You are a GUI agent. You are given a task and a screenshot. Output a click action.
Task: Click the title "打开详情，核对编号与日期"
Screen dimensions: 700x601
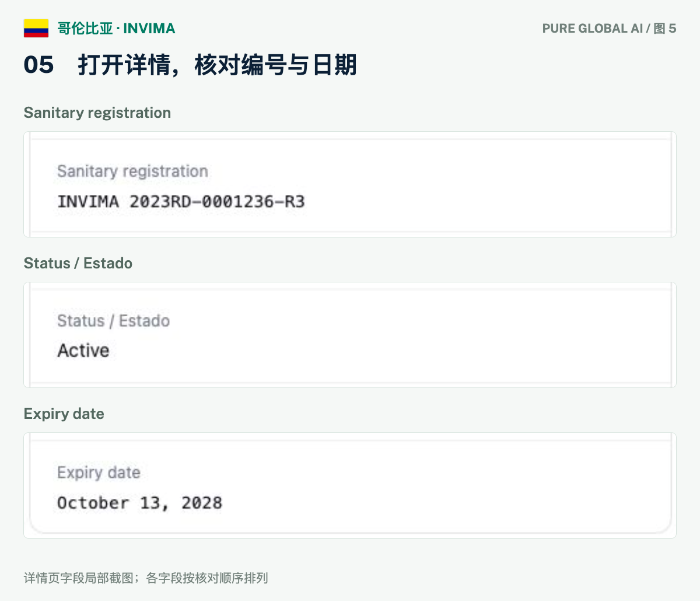(x=218, y=64)
